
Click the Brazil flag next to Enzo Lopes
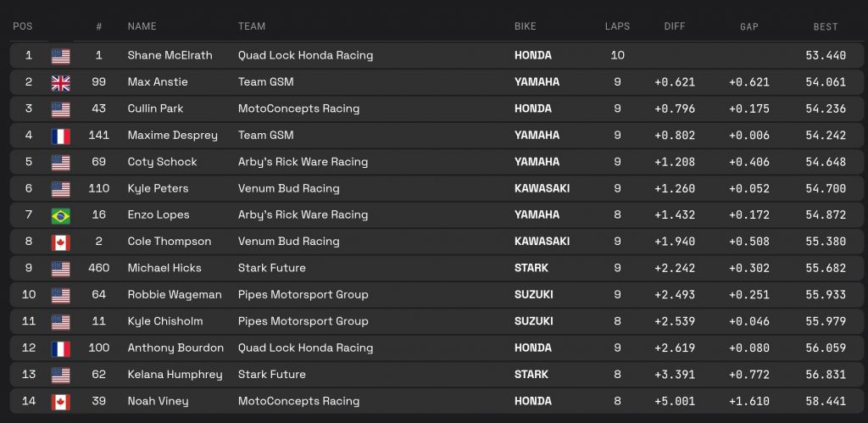click(x=61, y=215)
